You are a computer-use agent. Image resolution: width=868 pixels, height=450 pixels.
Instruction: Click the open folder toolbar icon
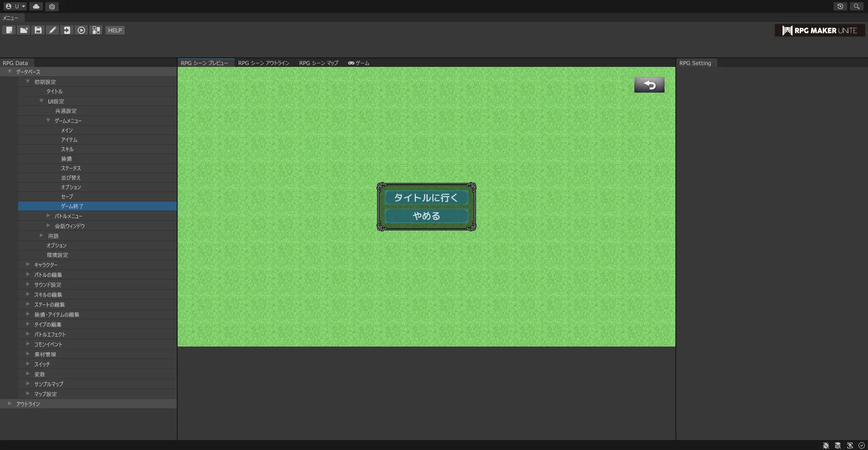point(24,30)
